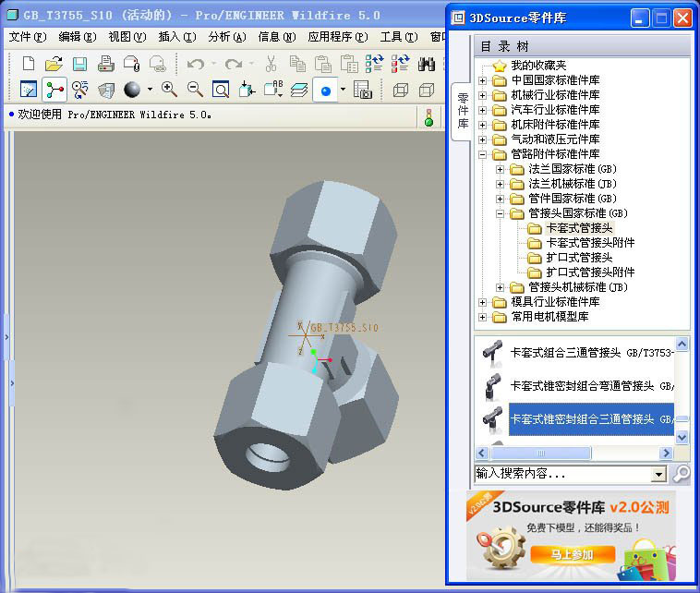Select the Zoom Out magnifier tool

[x=195, y=90]
